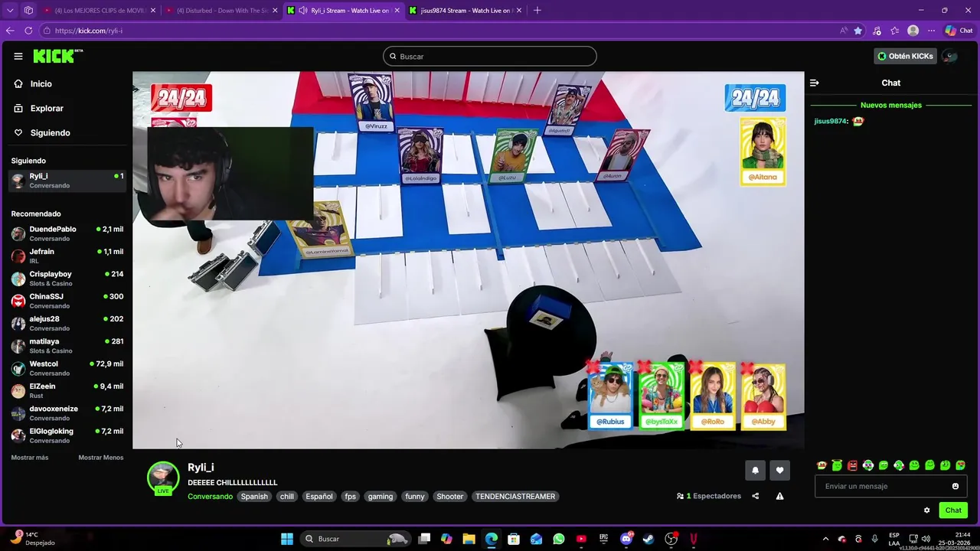Select the Spanish tag
This screenshot has width=980, height=551.
click(254, 497)
